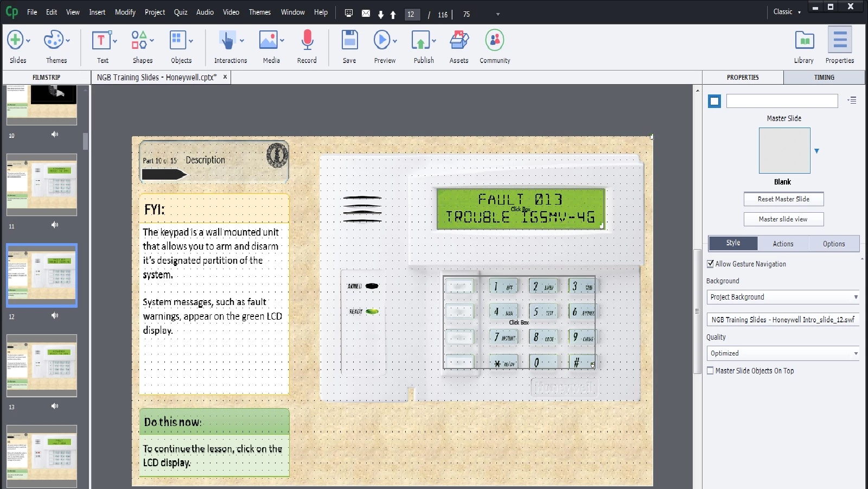Expand the Themes dropdown arrow

(x=68, y=41)
